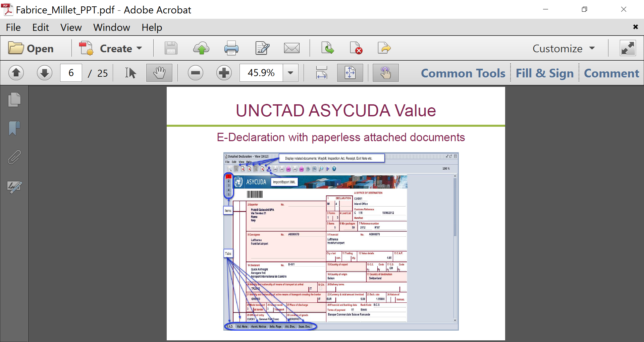Restore down the Acrobat window
Viewport: 644px width, 342px height.
click(585, 9)
